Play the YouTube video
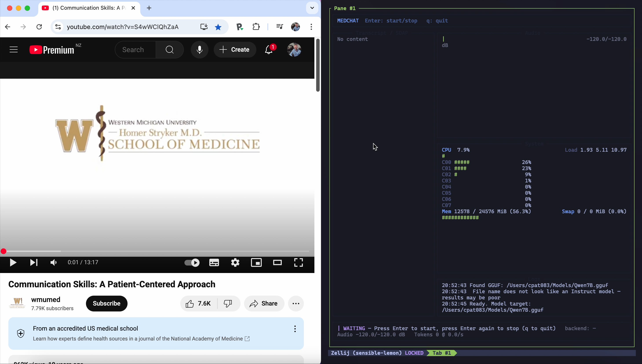This screenshot has width=642, height=364. pos(13,262)
